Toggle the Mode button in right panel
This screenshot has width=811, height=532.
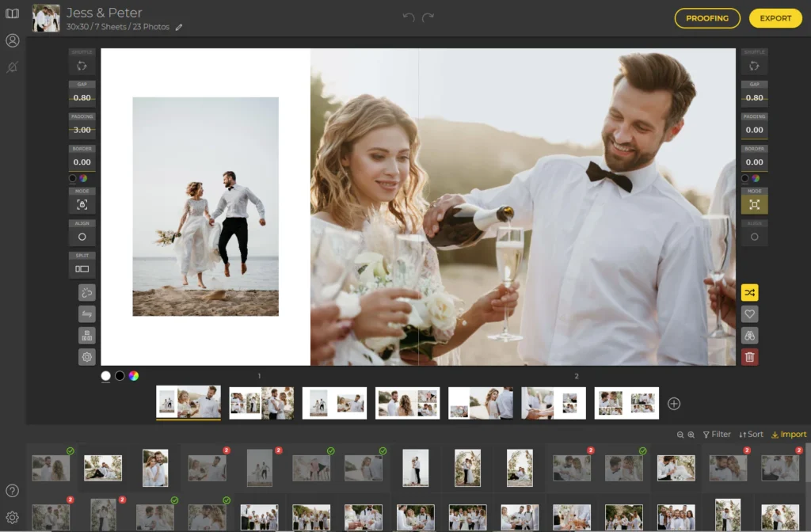[754, 204]
